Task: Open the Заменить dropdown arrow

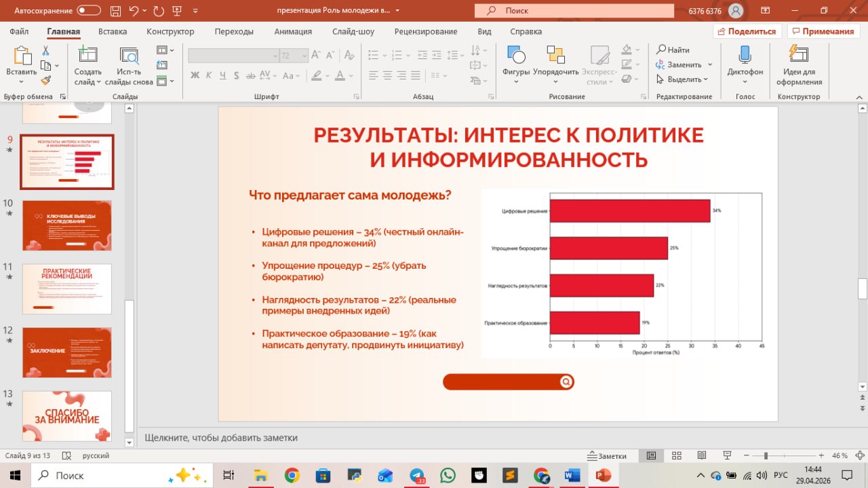Action: point(710,65)
